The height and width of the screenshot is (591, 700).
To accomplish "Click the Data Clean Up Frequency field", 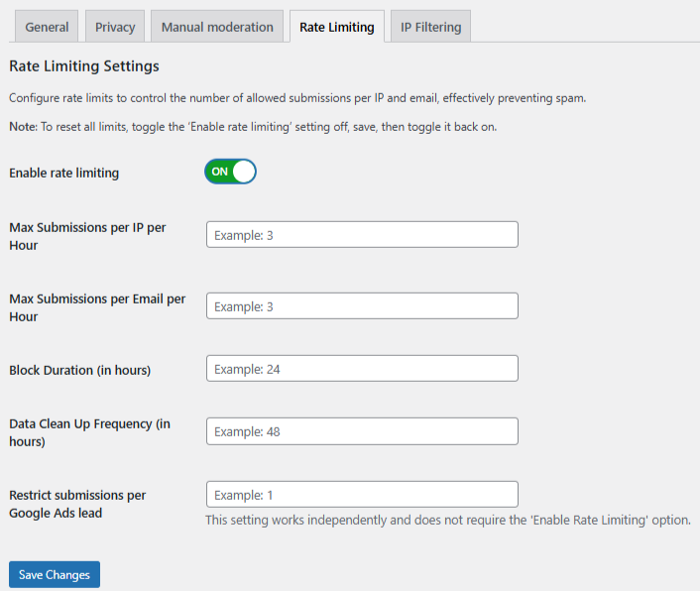I will coord(362,431).
